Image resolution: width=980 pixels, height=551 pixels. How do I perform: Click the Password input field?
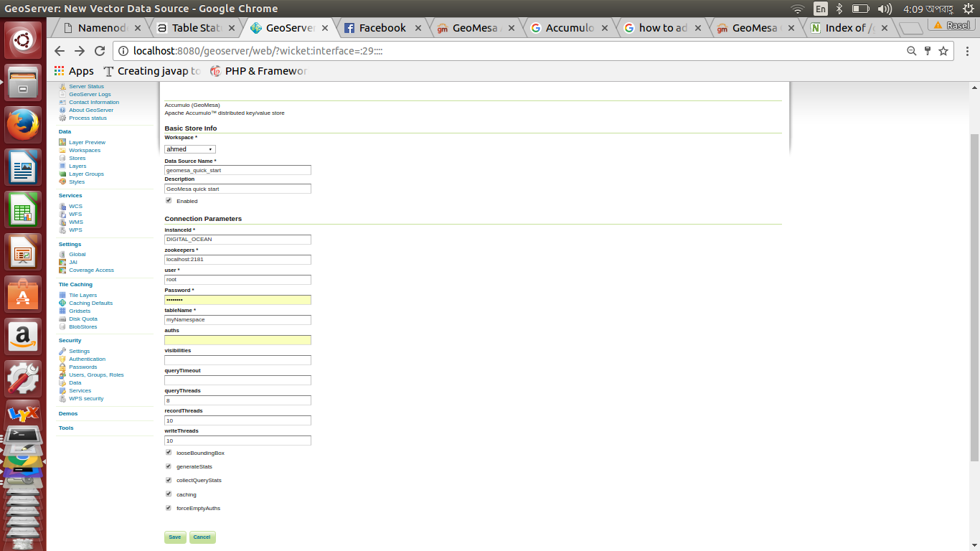click(x=237, y=300)
